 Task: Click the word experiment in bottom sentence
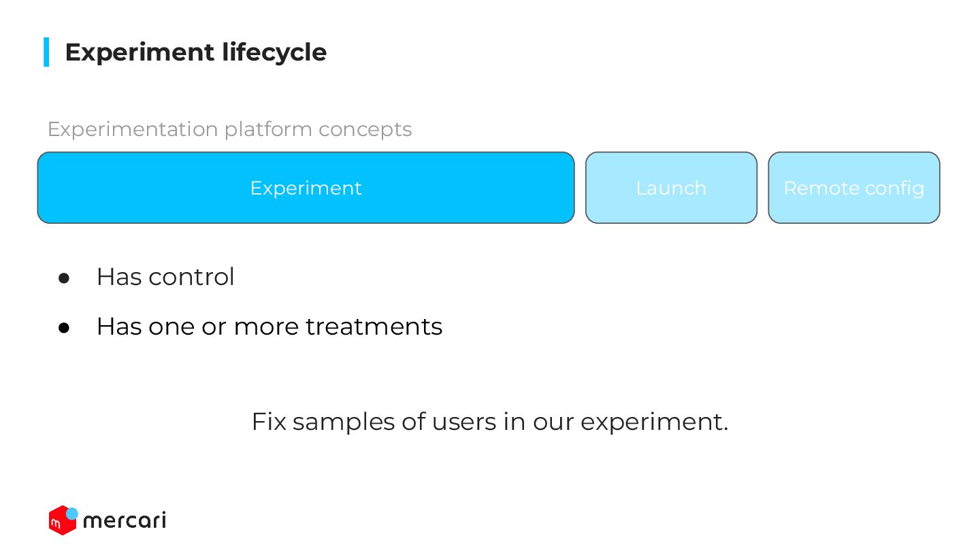click(654, 422)
